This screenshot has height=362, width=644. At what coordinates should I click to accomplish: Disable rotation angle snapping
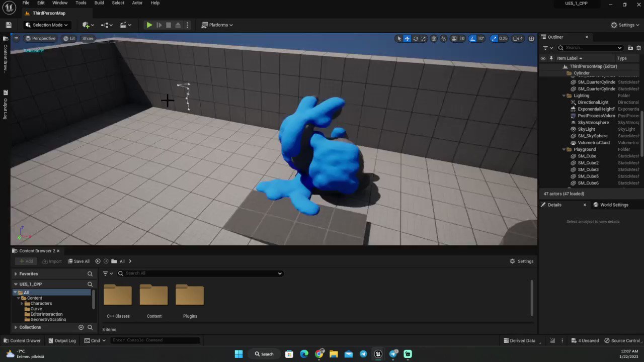[472, 38]
